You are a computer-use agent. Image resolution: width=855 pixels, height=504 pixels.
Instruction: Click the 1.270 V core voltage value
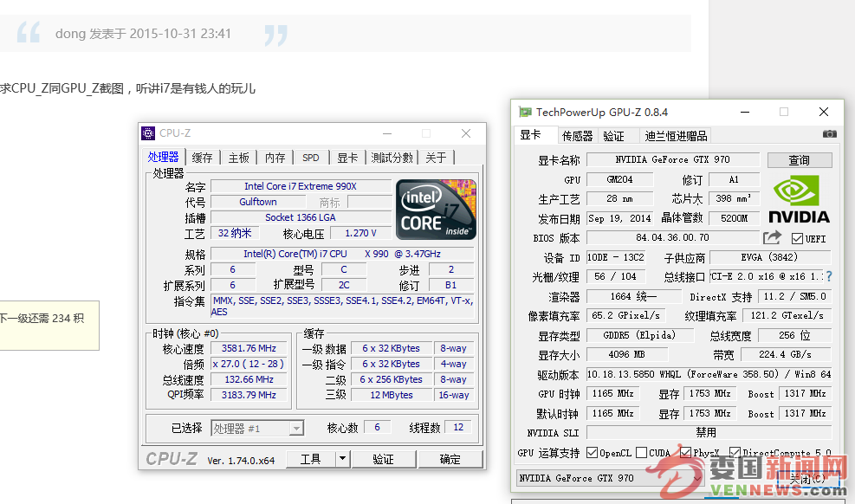(360, 233)
